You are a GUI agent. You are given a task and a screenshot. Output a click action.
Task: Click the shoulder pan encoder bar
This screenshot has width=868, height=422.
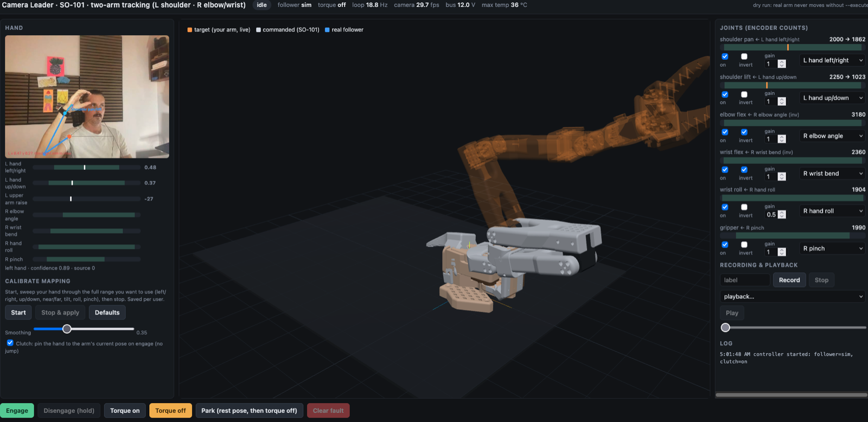[x=793, y=48]
